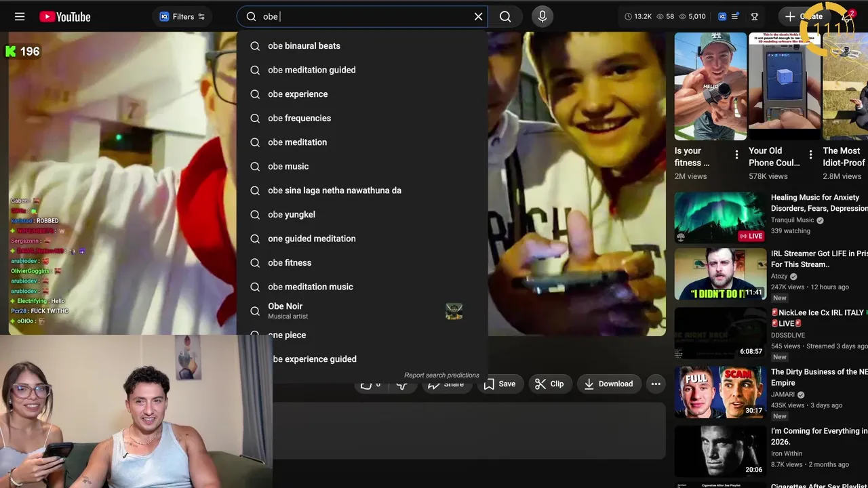This screenshot has height=488, width=868.
Task: Open options for 'Is your fitness' short
Action: point(736,155)
